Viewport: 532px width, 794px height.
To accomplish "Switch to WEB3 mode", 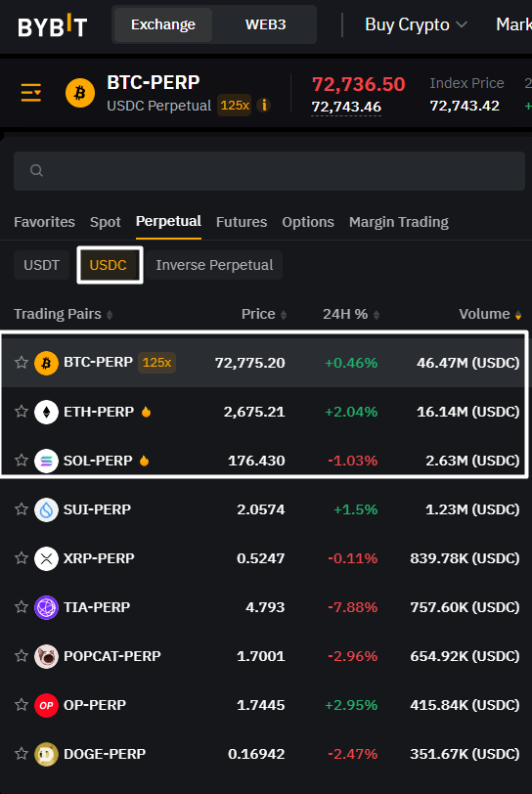I will coord(265,24).
